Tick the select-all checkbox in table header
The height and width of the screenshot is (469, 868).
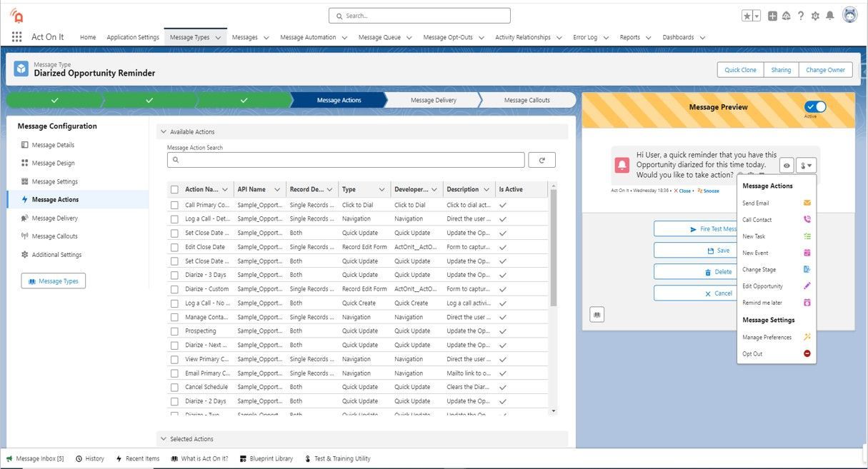click(x=174, y=190)
